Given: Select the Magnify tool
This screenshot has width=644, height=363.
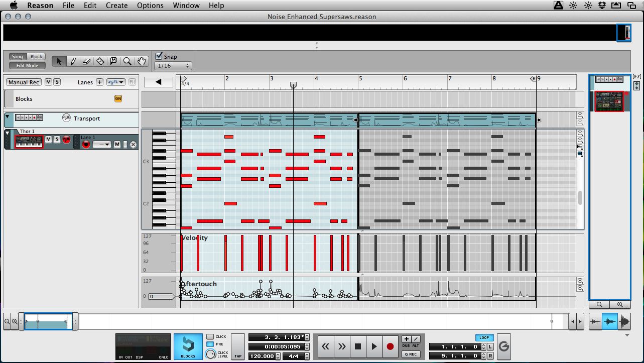Looking at the screenshot, I should pos(127,61).
